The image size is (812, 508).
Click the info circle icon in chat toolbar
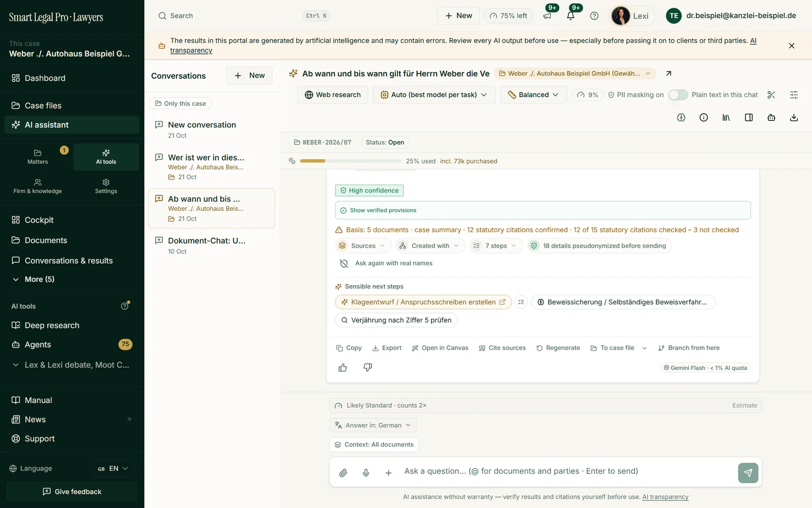tap(704, 117)
